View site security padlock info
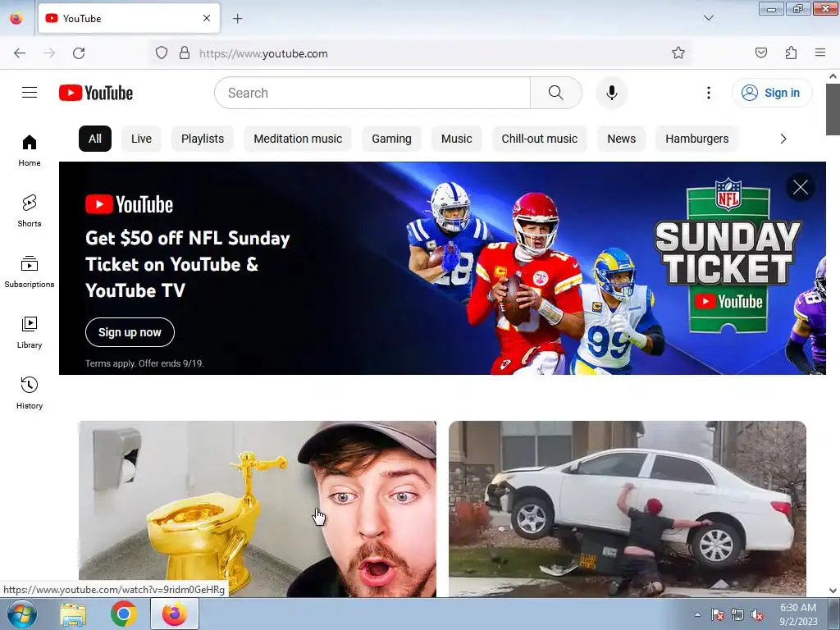Viewport: 840px width, 630px height. click(x=185, y=52)
